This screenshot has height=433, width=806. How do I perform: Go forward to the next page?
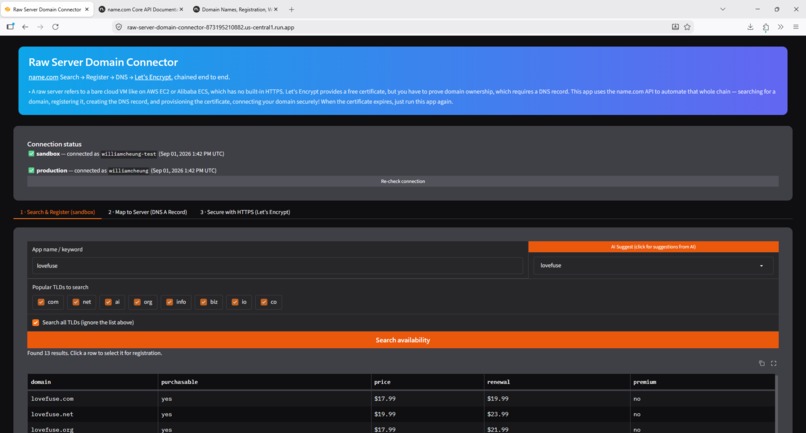[x=40, y=27]
